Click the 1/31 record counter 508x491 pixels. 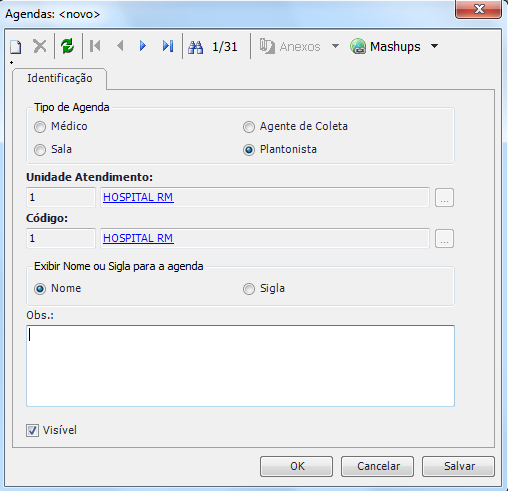(x=225, y=47)
